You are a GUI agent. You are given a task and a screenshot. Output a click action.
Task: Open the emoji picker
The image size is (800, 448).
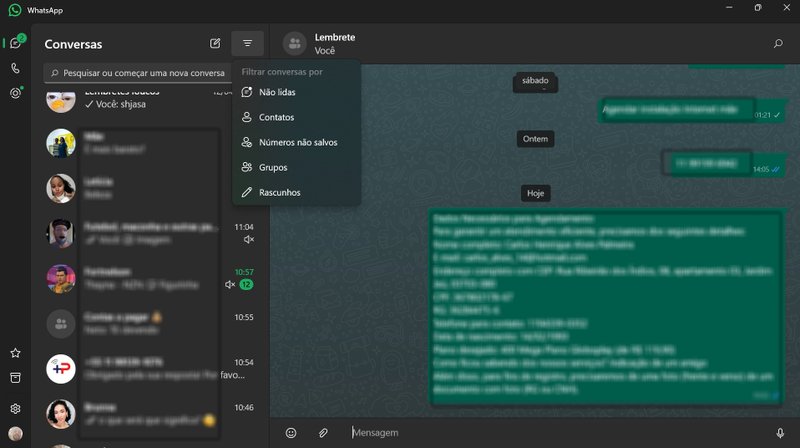click(x=291, y=433)
